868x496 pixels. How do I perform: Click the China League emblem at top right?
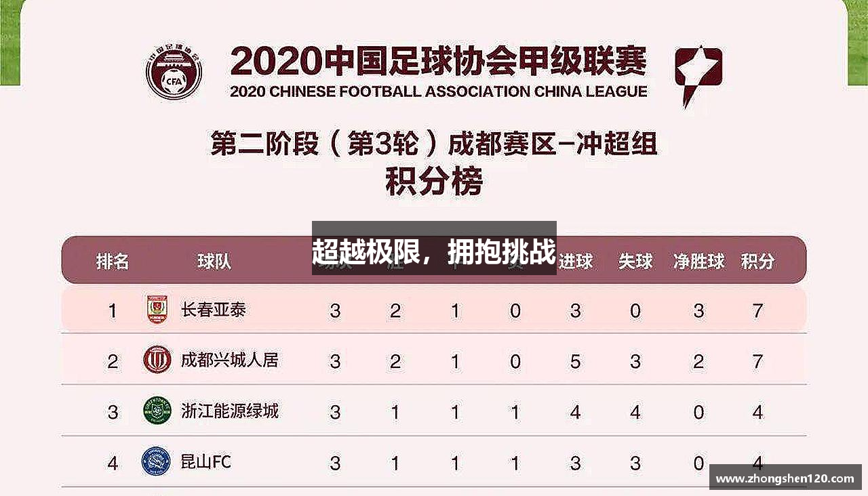698,76
